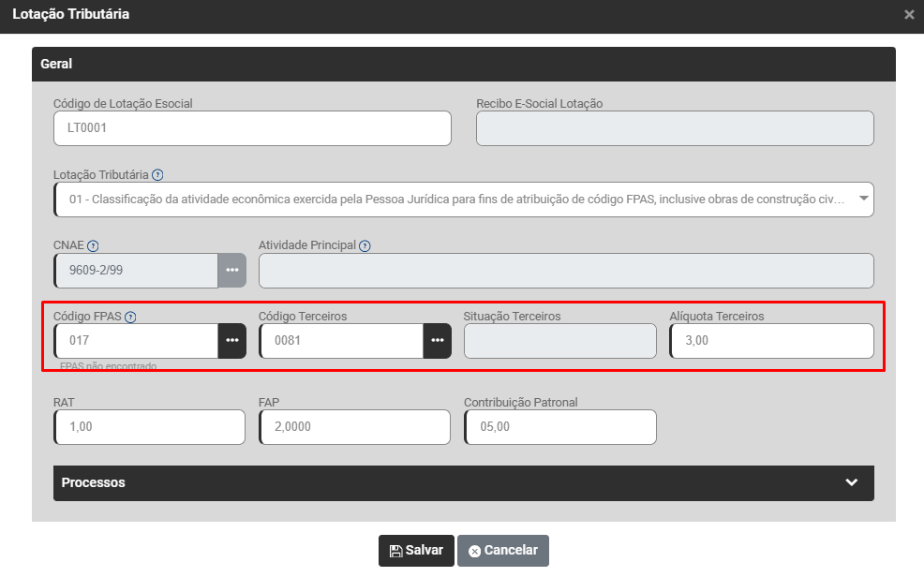Screen dimensions: 924x577
Task: Click the Salvar button
Action: 416,551
